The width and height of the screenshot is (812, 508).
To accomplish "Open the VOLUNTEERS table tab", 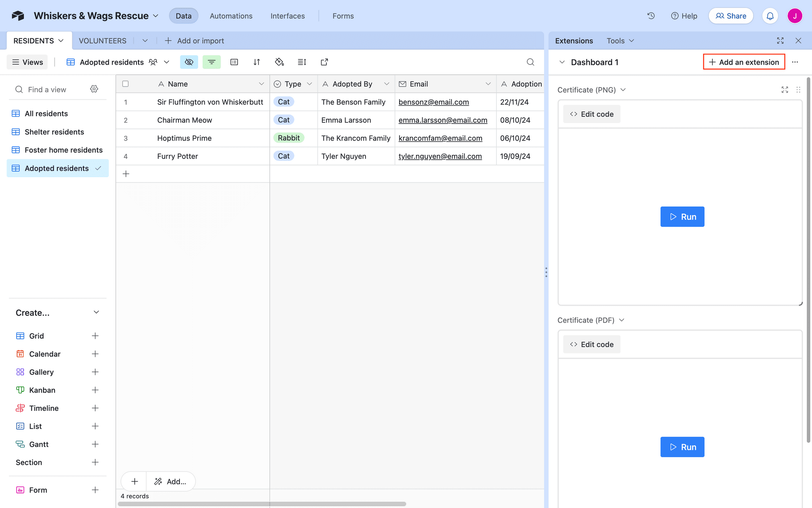I will click(102, 41).
